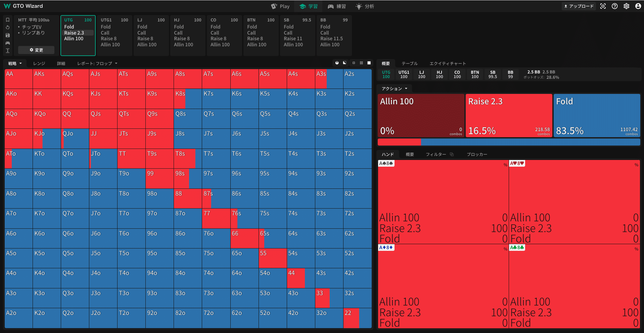The image size is (644, 333).
Task: Switch to the エクイティチャート tab
Action: tap(448, 63)
